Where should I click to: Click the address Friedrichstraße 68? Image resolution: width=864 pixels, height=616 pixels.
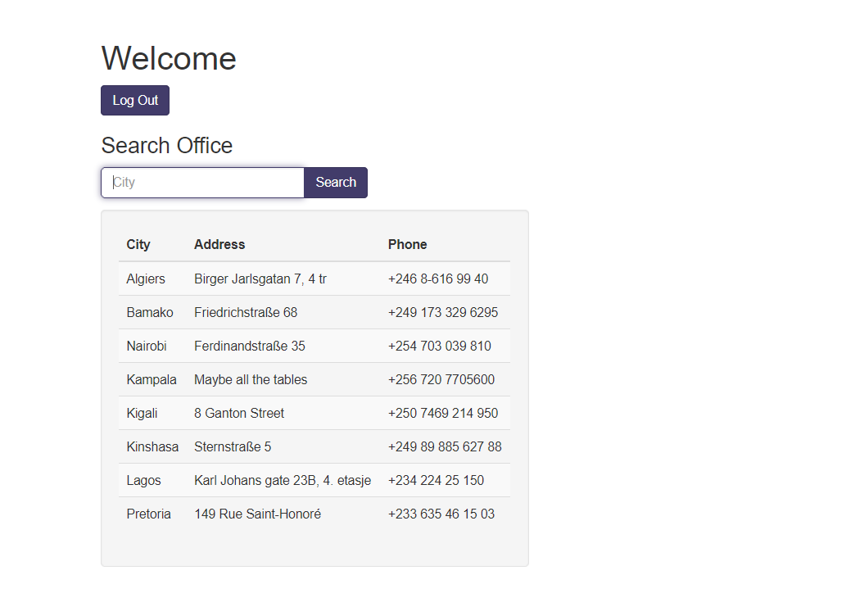tap(246, 313)
